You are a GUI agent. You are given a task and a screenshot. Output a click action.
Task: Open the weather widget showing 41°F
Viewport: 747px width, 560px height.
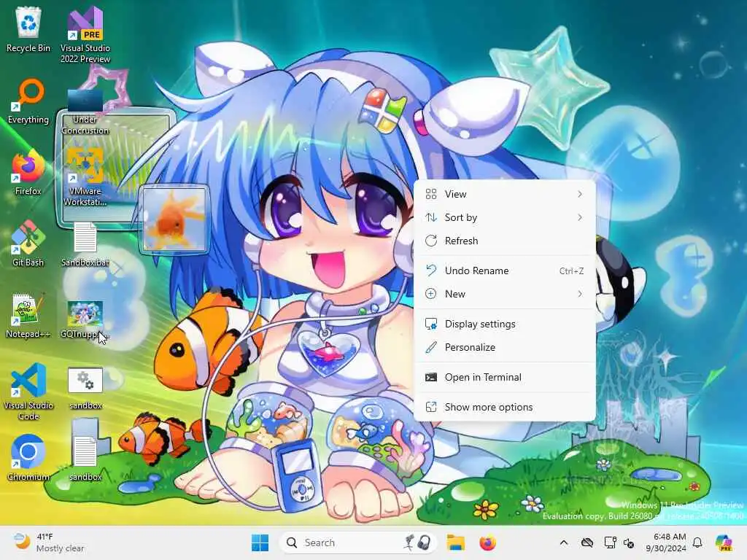49,542
